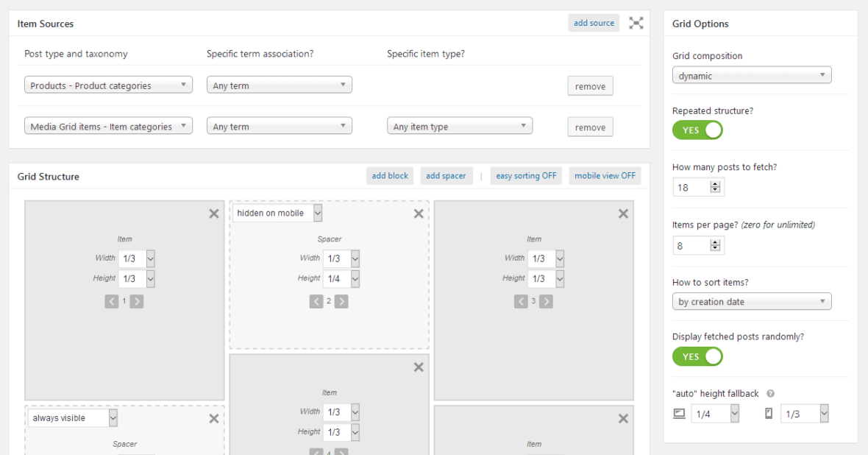
Task: Remove the Media Grid items source
Action: (x=590, y=127)
